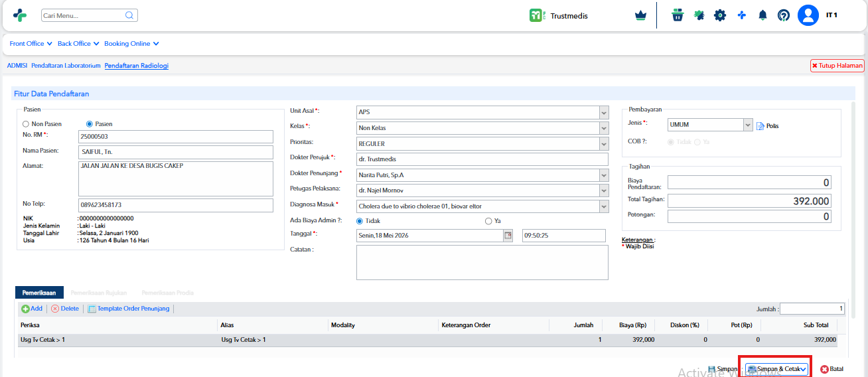868x377 pixels.
Task: Open the calendar picker beside Tanggal
Action: tap(508, 236)
